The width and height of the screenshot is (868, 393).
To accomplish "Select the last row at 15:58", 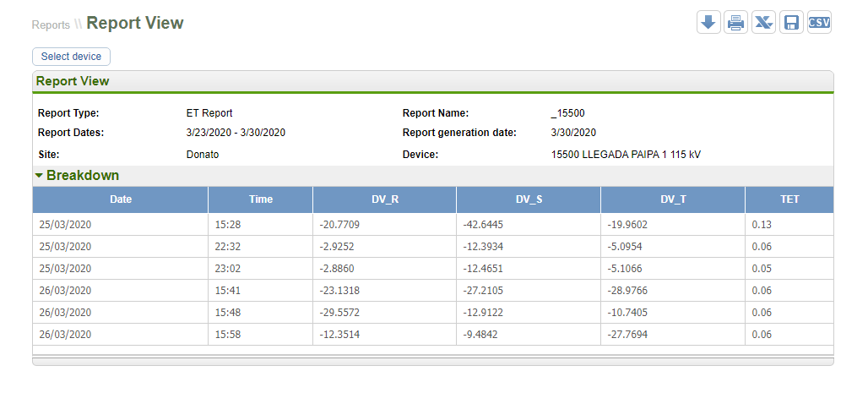I will tap(260, 334).
